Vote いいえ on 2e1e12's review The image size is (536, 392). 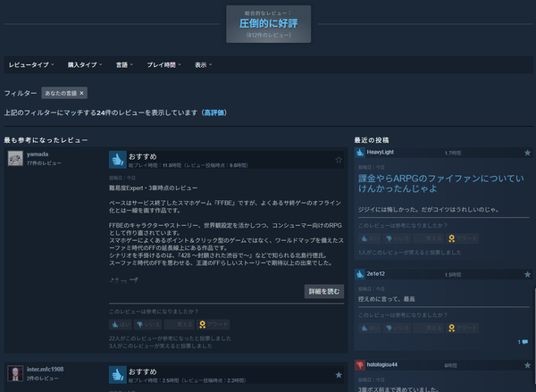point(397,328)
